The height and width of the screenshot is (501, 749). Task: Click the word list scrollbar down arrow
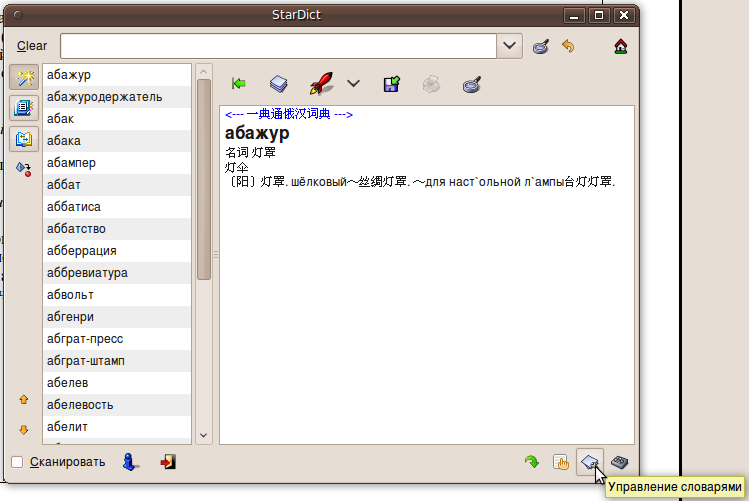(203, 435)
